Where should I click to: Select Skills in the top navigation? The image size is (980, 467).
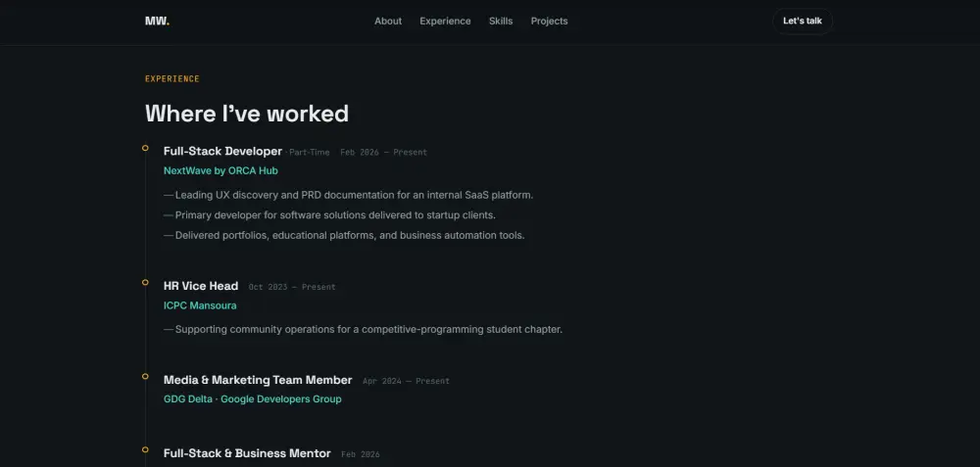(501, 22)
